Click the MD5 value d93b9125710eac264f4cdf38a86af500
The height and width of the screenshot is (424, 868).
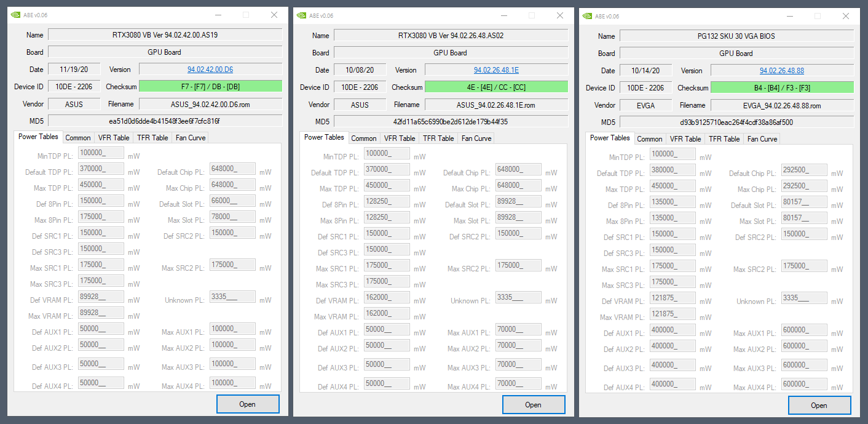tap(736, 122)
